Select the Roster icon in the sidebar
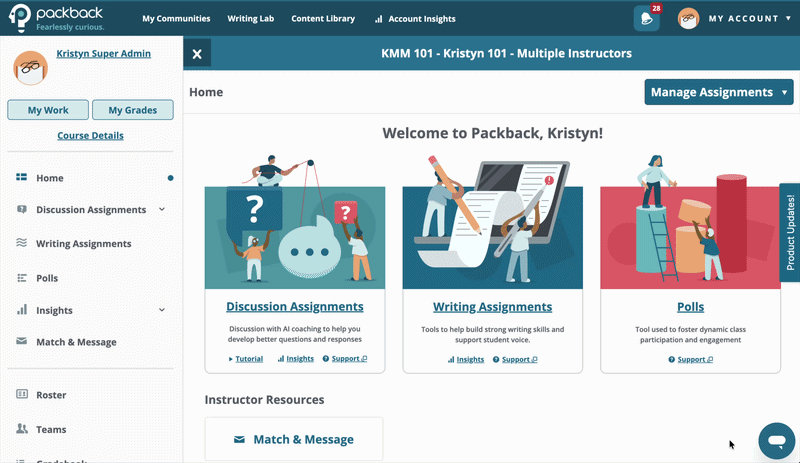This screenshot has width=800, height=463. point(22,394)
